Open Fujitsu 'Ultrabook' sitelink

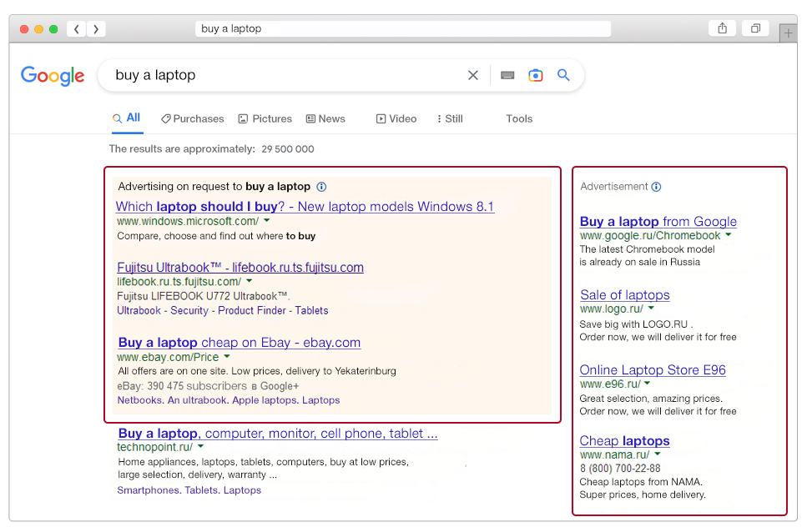[139, 310]
